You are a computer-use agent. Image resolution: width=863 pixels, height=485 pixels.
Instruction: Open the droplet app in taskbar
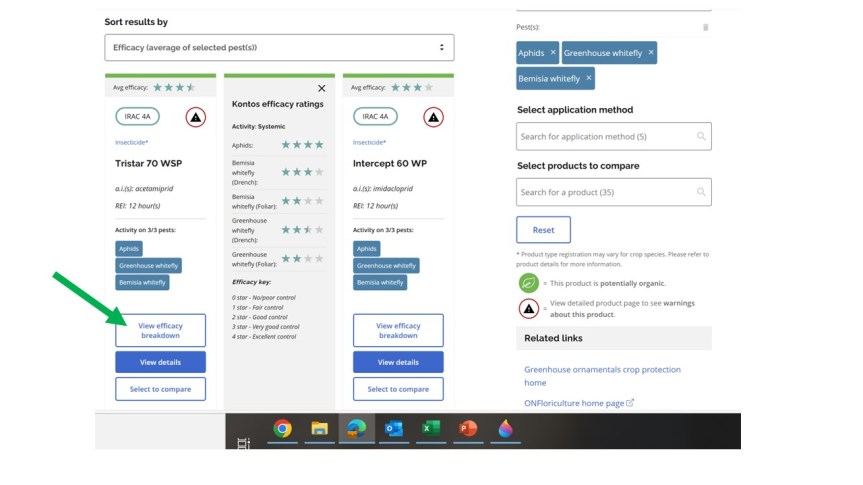click(x=505, y=428)
